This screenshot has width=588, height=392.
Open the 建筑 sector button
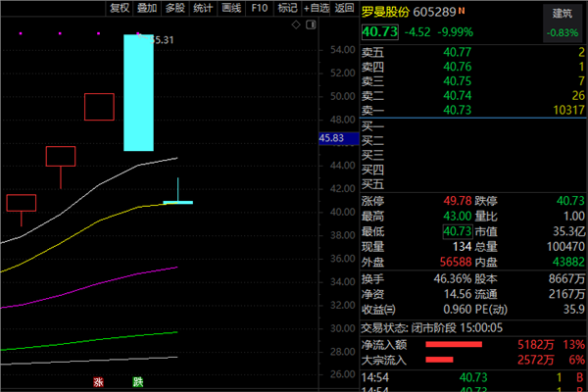pos(562,13)
